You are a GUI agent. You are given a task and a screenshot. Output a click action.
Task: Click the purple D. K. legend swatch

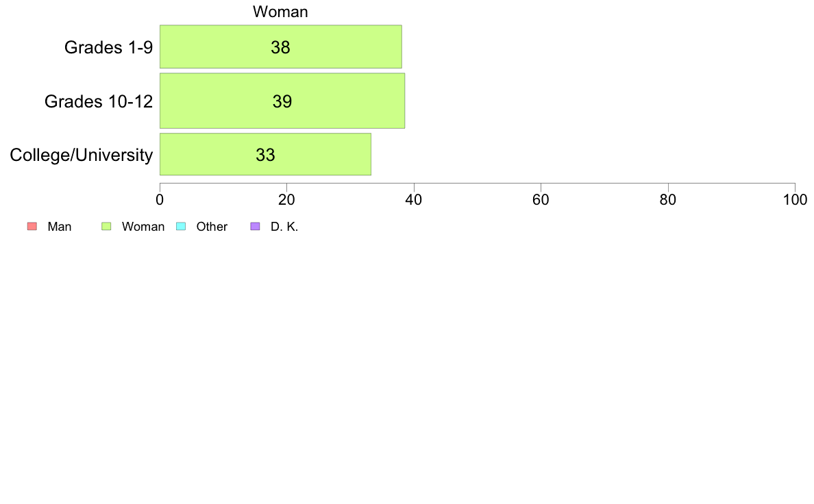coord(256,226)
